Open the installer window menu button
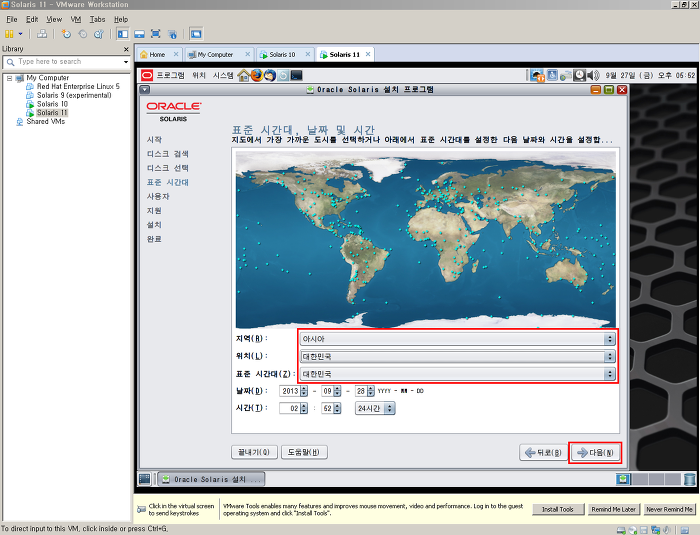This screenshot has width=700, height=535. pos(145,90)
